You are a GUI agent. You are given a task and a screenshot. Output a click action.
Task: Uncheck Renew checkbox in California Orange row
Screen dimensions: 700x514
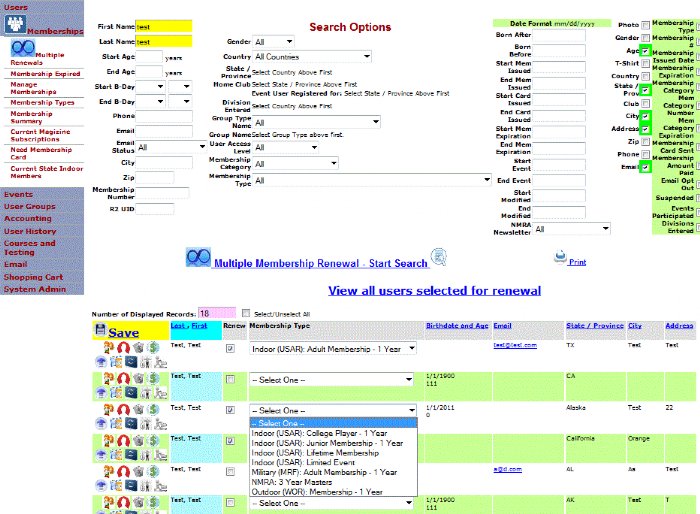tap(230, 441)
